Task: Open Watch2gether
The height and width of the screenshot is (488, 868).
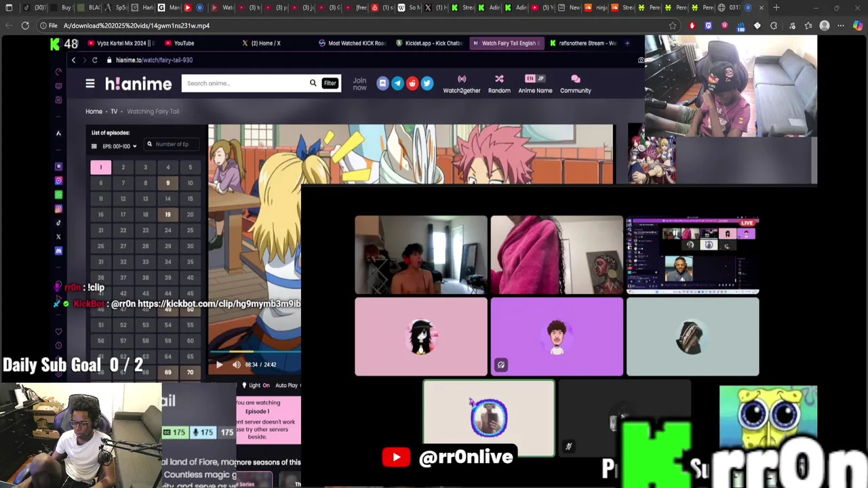Action: coord(462,84)
